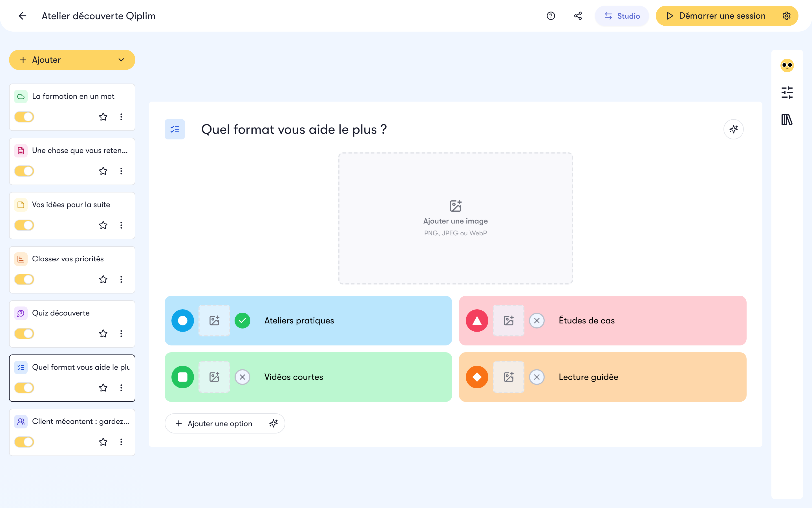
Task: Click AI sparkle icon beside question title
Action: pos(734,129)
